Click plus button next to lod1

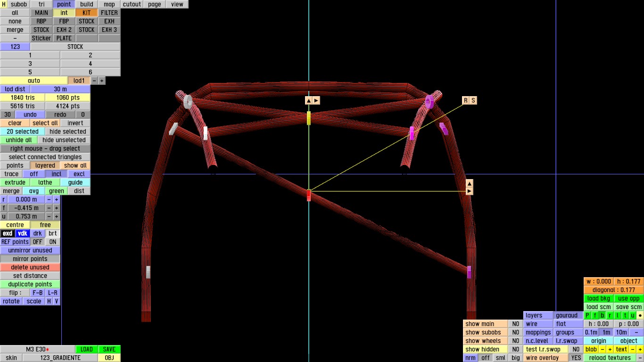point(102,81)
